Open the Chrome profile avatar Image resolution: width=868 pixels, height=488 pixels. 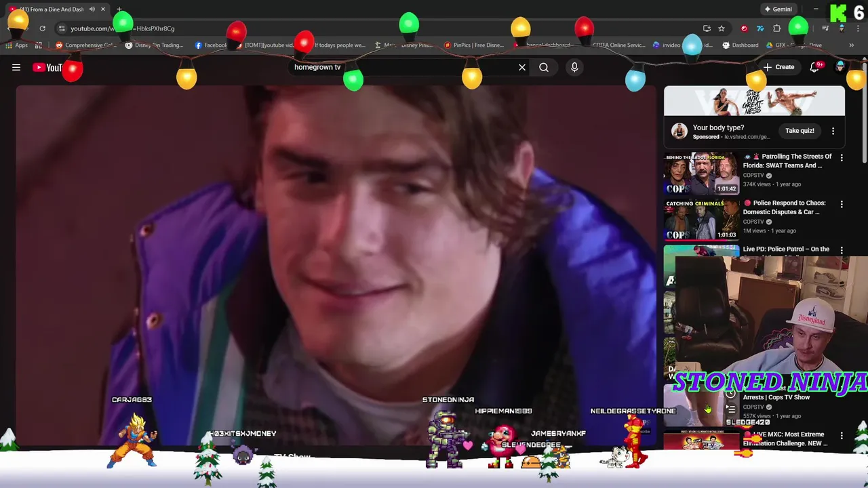point(842,28)
